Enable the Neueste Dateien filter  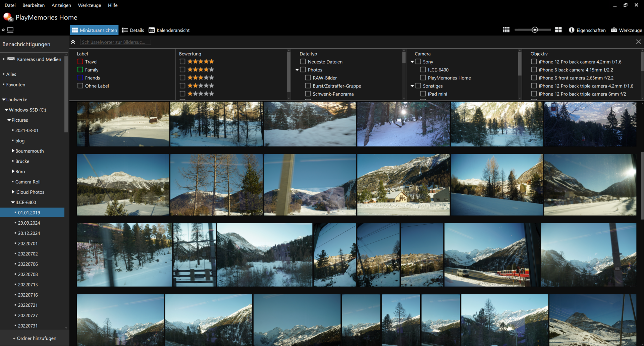pyautogui.click(x=303, y=62)
